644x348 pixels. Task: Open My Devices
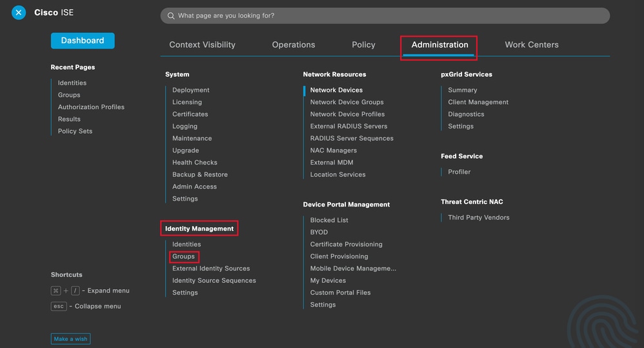[x=328, y=281]
